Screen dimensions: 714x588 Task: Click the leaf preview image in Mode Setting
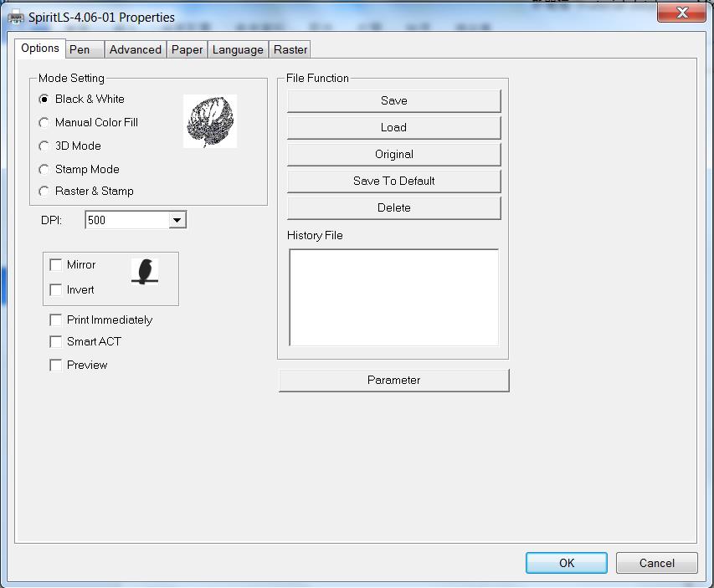tap(210, 121)
